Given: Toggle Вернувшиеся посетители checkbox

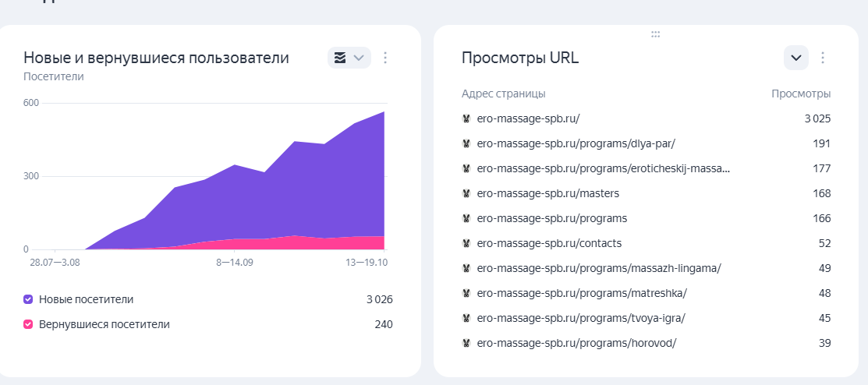Looking at the screenshot, I should point(29,324).
